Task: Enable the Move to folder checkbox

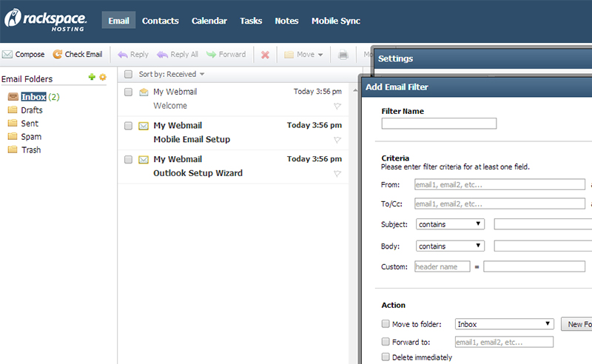Action: tap(386, 324)
